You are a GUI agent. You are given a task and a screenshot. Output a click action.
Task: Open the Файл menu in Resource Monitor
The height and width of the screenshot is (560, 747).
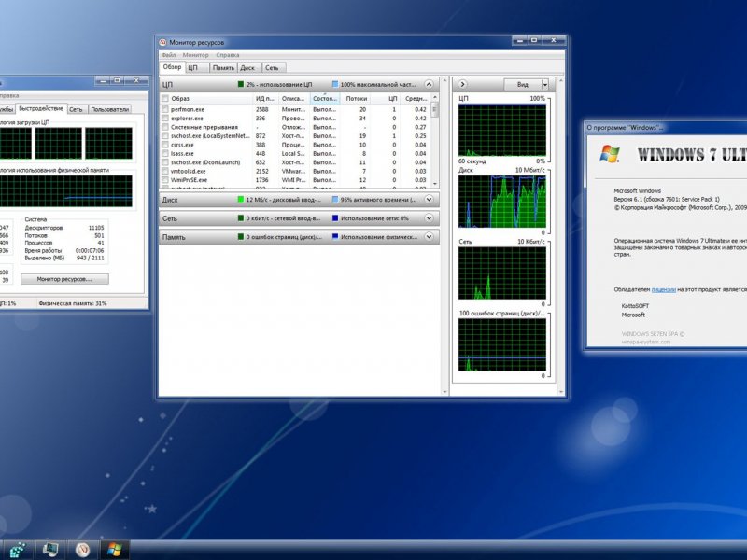tap(169, 55)
